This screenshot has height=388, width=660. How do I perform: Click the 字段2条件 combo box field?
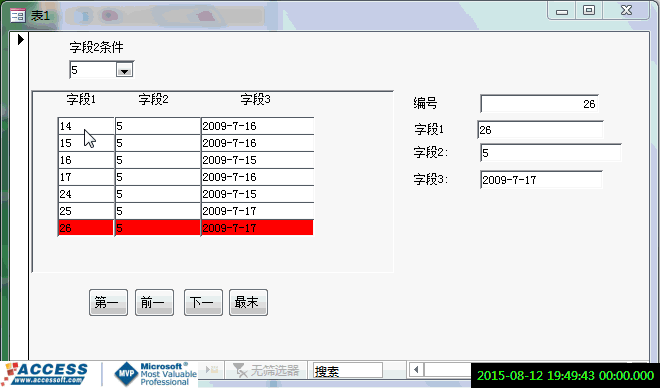pos(101,70)
